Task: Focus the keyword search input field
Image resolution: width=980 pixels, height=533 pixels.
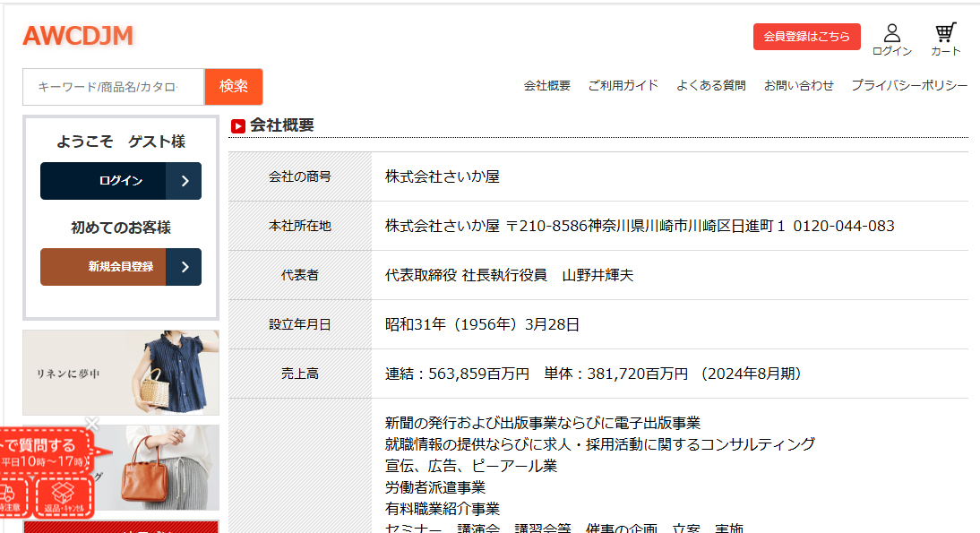Action: 113,87
